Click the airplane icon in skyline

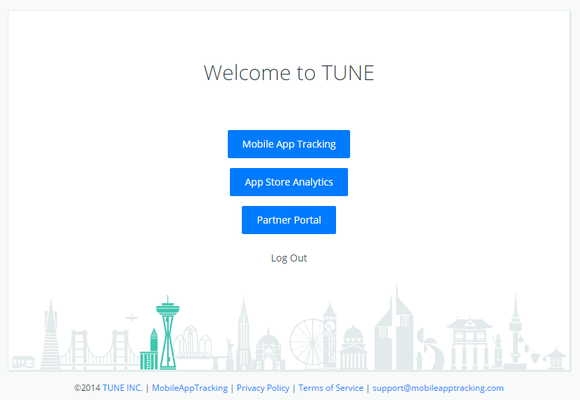pos(131,317)
